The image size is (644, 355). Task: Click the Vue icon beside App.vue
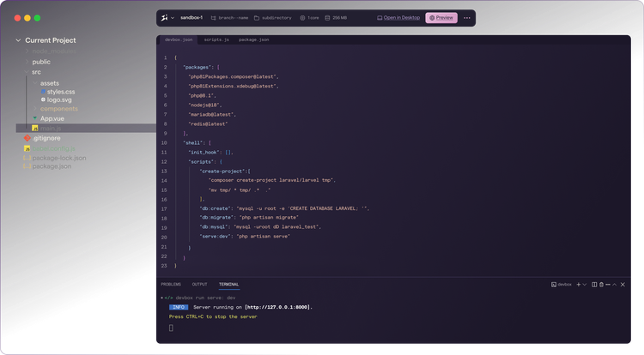click(x=35, y=118)
